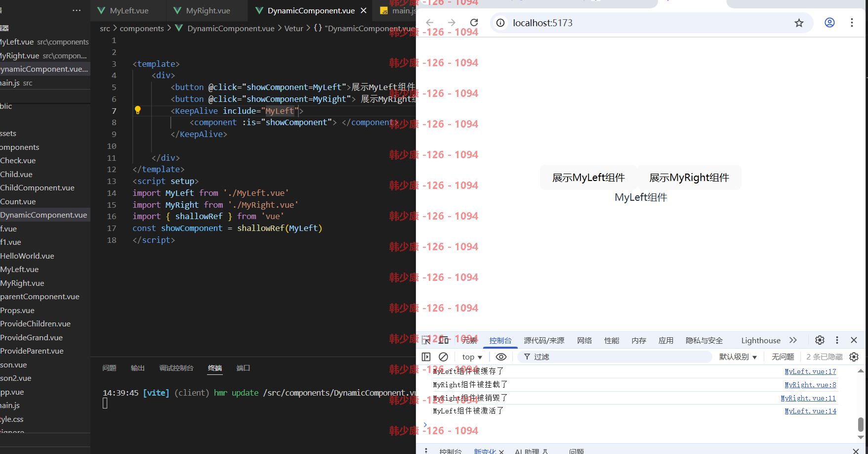This screenshot has height=454, width=868.
Task: Toggle the console sidebar
Action: point(426,357)
